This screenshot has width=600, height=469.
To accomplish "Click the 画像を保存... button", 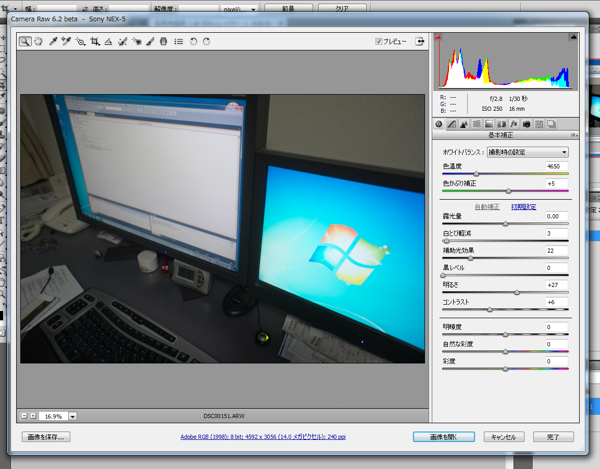I will pos(46,437).
